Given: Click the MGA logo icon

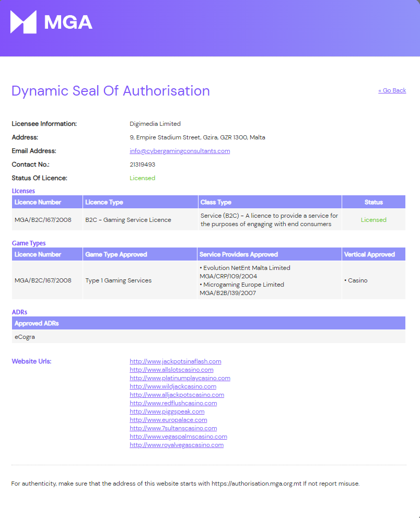Looking at the screenshot, I should (24, 22).
